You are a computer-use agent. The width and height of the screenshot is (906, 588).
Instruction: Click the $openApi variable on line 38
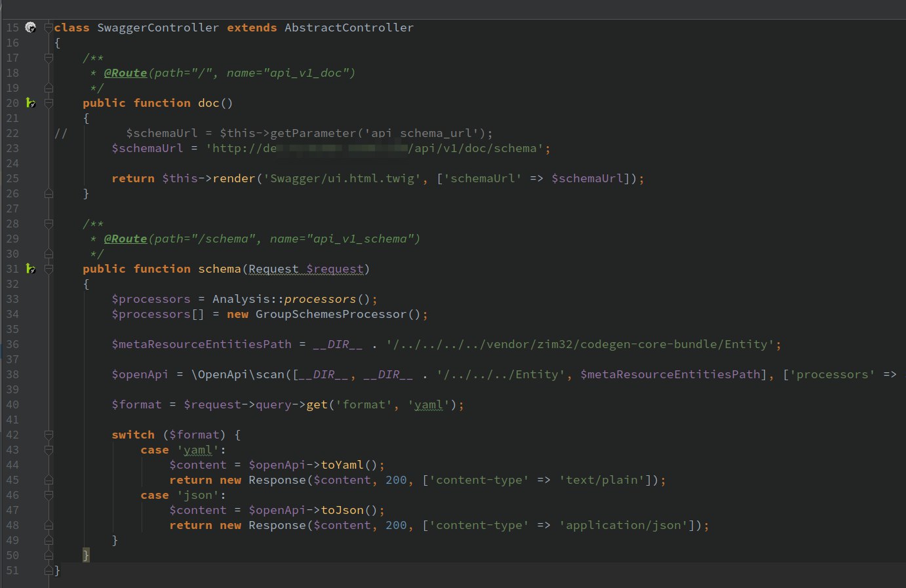click(x=140, y=374)
